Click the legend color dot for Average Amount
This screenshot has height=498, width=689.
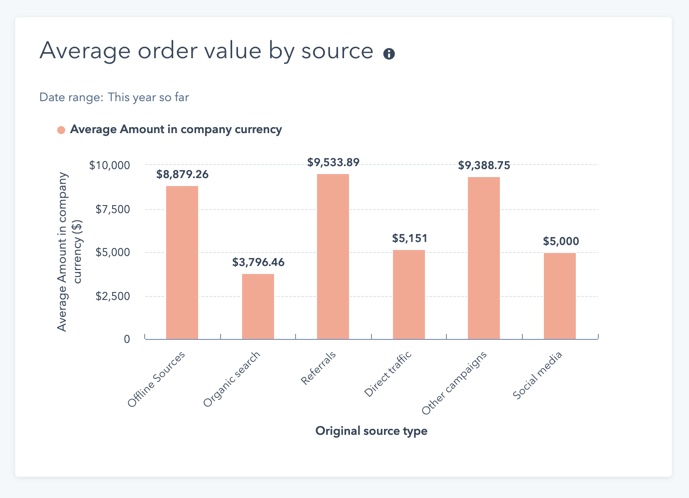pyautogui.click(x=61, y=130)
